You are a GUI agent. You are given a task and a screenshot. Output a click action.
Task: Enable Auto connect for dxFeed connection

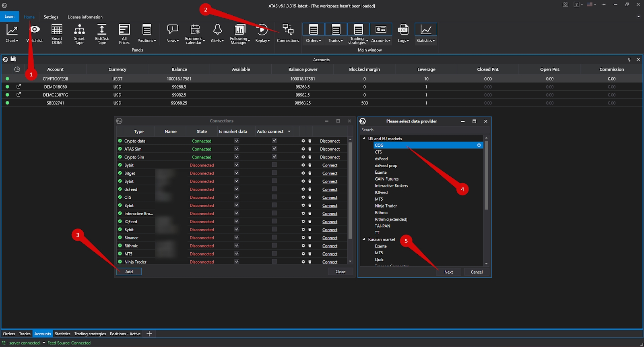274,189
